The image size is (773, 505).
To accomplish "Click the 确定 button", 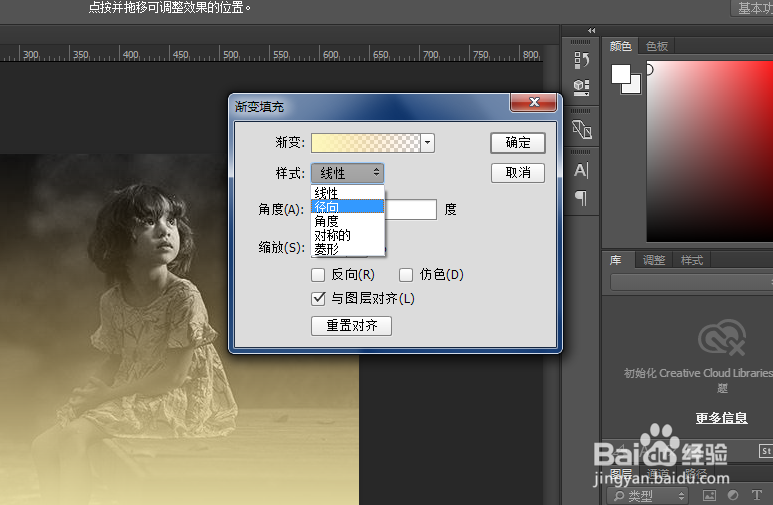I will click(x=518, y=143).
